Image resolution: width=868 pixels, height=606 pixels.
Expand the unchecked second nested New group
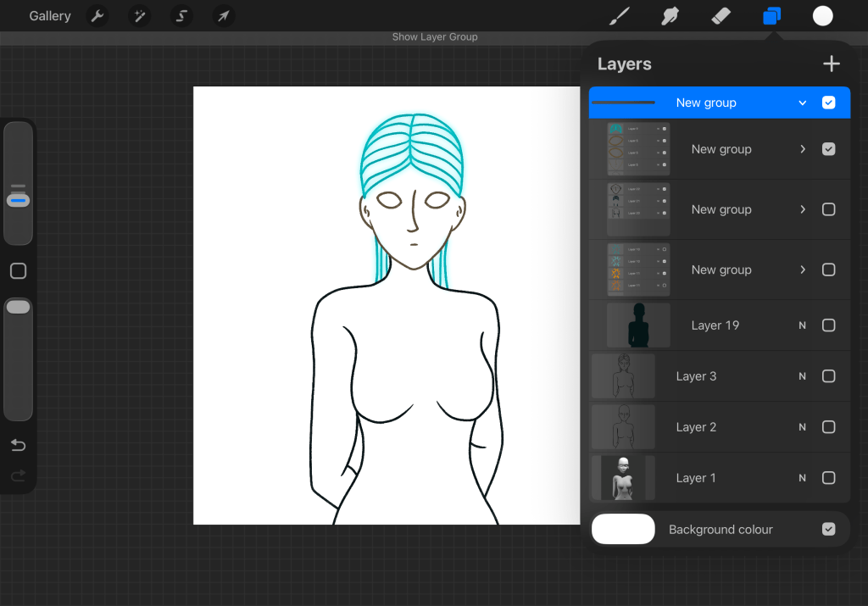[x=802, y=209]
